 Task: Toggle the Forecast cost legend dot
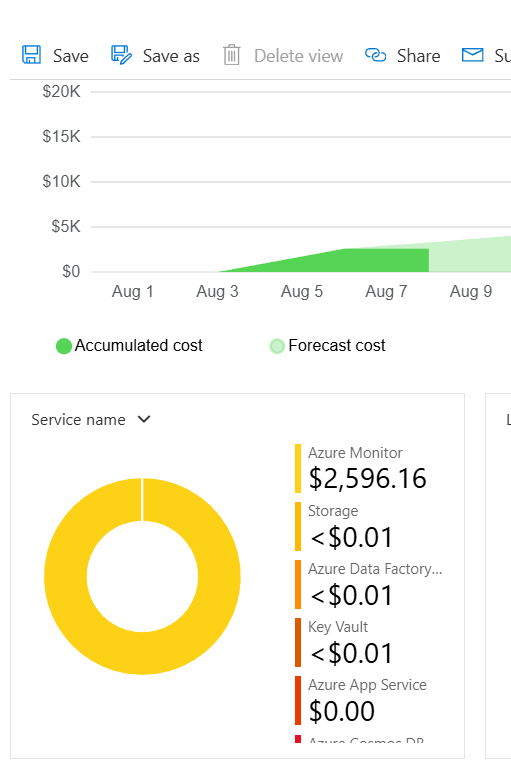[277, 346]
